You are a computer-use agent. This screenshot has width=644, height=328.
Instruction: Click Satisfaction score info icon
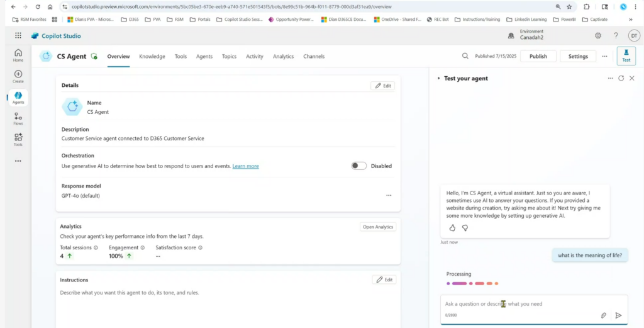point(200,248)
